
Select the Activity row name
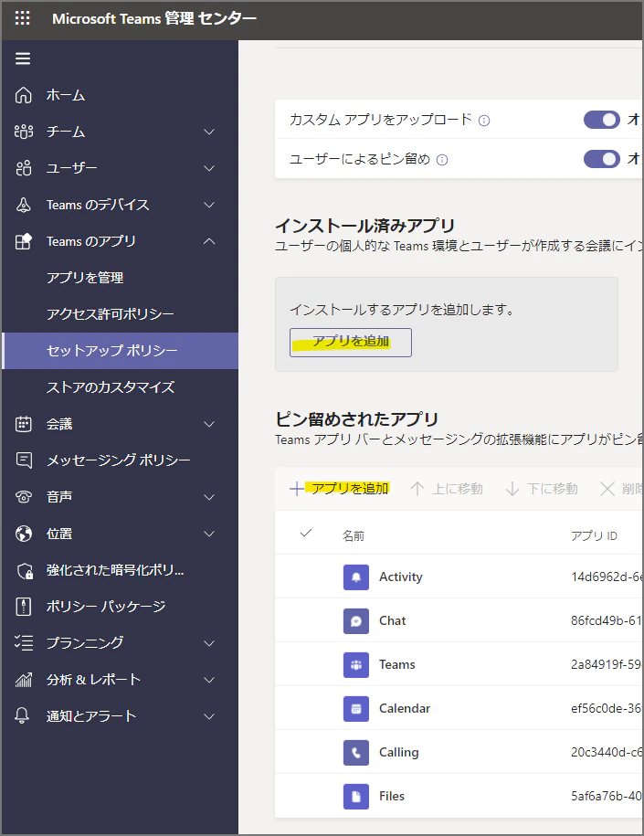[401, 577]
